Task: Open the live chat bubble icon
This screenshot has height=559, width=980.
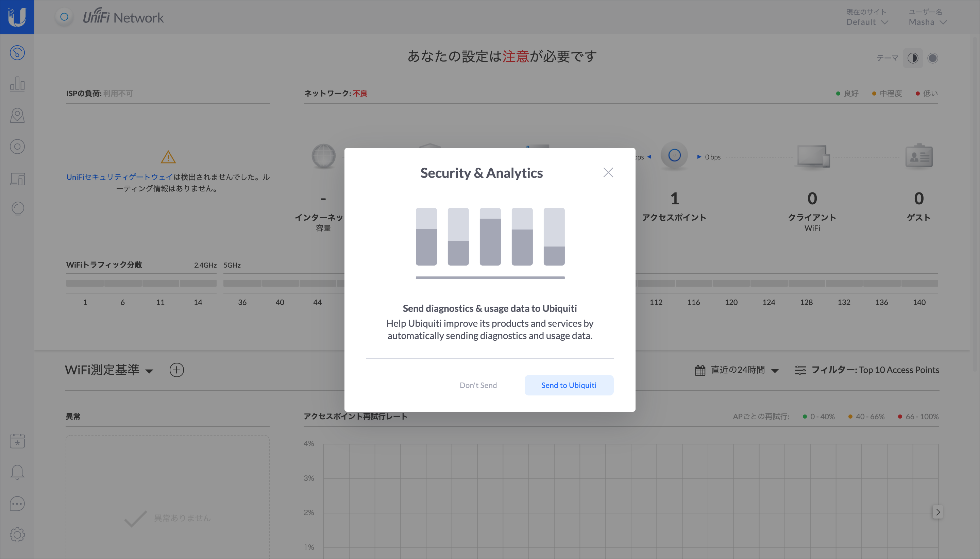Action: (x=17, y=504)
